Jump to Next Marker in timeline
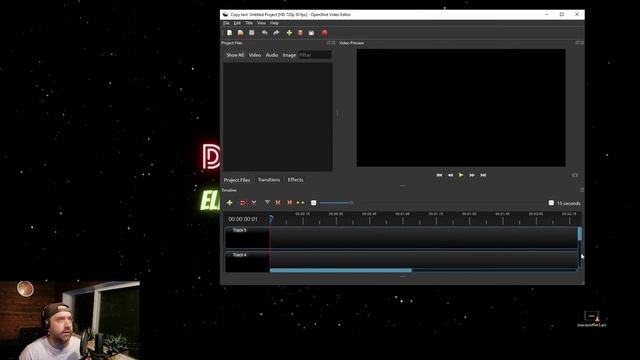Viewport: 640px width, 360px height. tap(289, 203)
